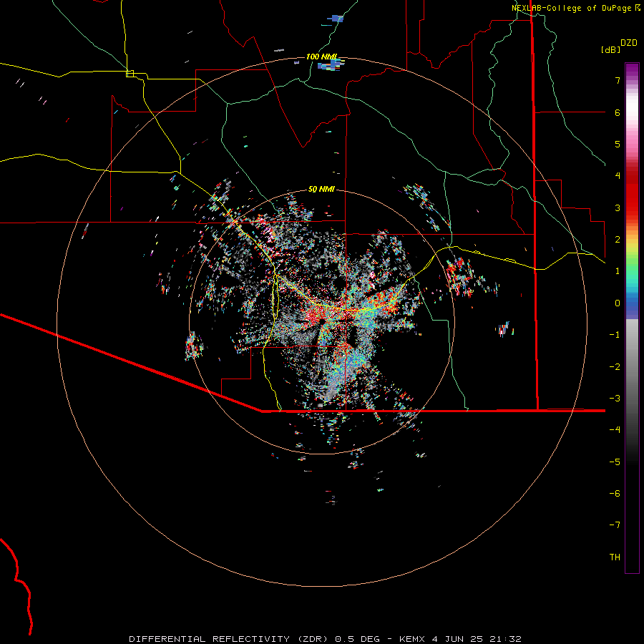Viewport: 644px width, 644px height.
Task: Click the -4 scale value
Action: tap(615, 430)
